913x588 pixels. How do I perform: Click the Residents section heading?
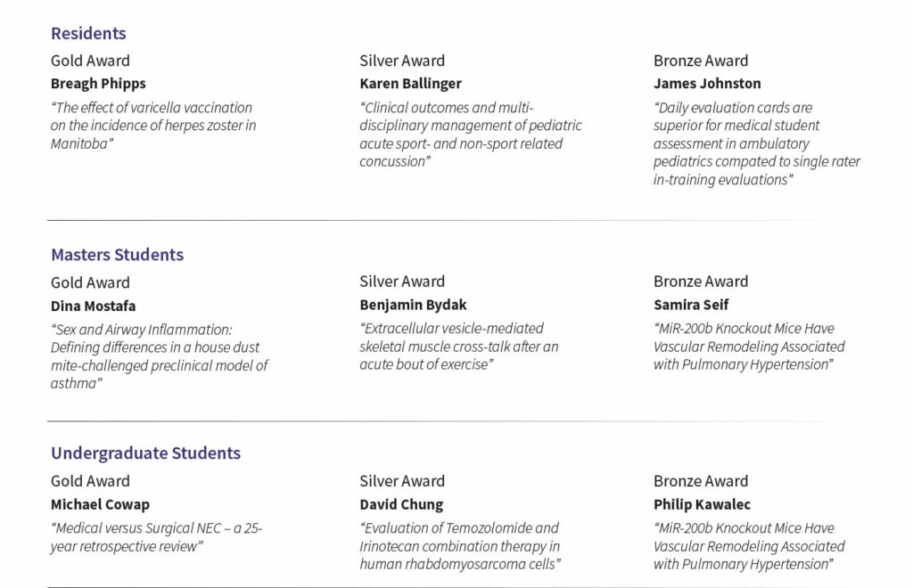pos(88,34)
